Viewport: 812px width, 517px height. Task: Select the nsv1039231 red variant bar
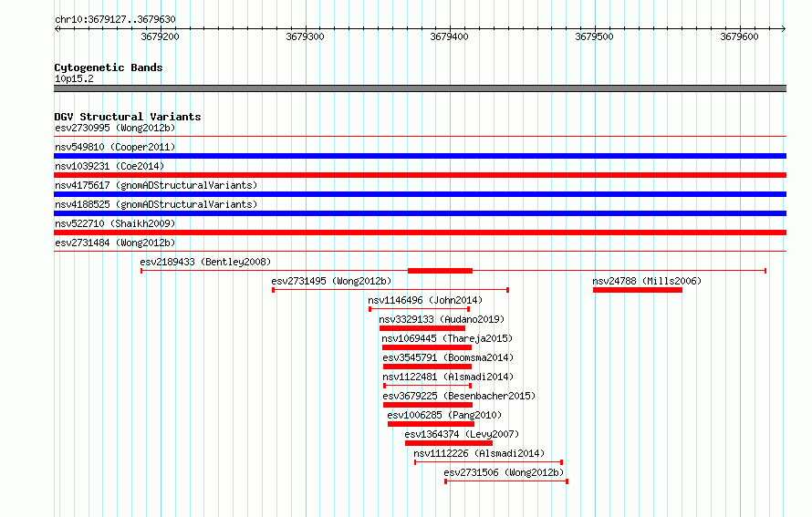[420, 175]
